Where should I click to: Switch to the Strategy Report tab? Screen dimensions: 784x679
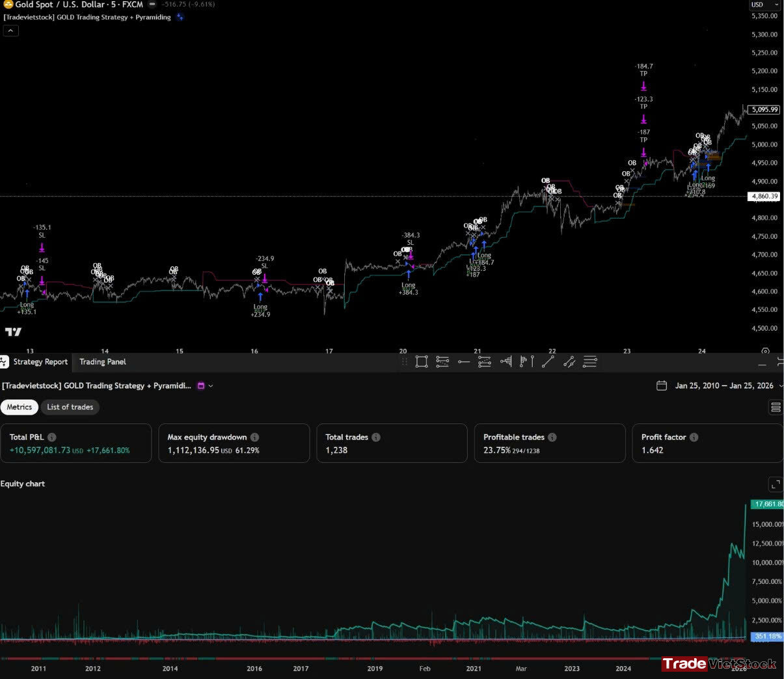pyautogui.click(x=40, y=362)
